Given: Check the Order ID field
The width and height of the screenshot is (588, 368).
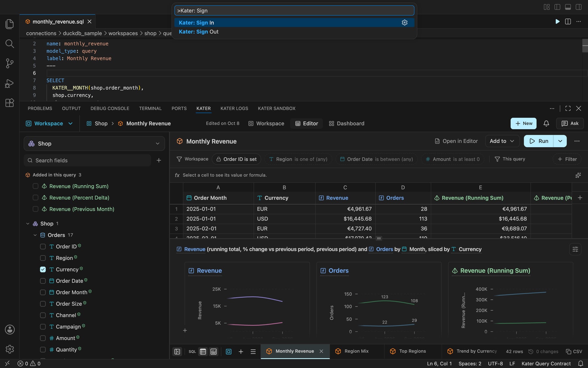Looking at the screenshot, I should [43, 247].
